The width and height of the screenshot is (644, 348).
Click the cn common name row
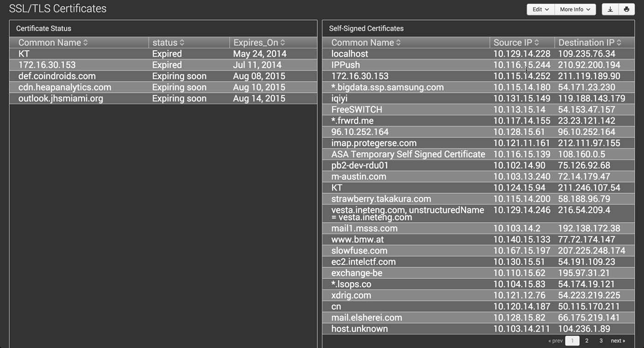pos(478,306)
